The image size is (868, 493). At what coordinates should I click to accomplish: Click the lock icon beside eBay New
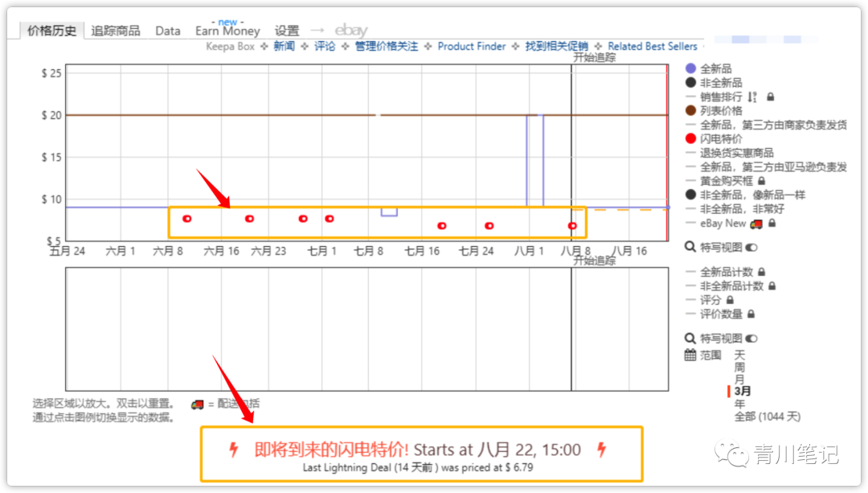(772, 224)
